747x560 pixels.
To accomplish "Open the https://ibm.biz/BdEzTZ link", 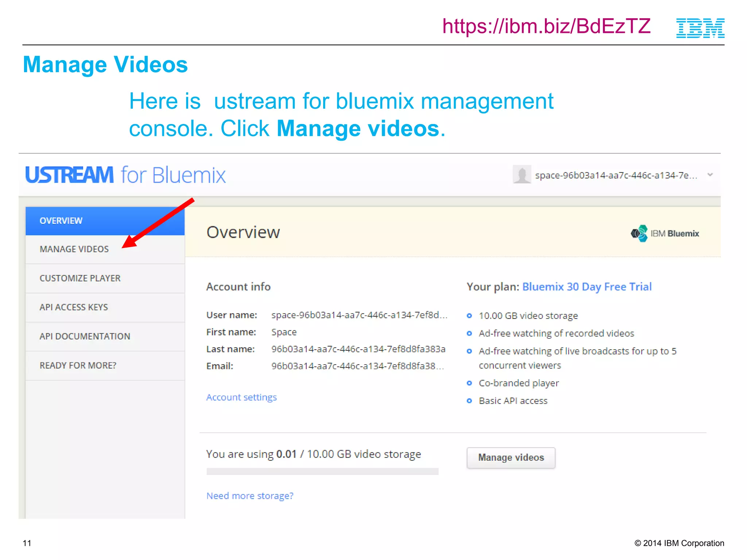I will click(x=546, y=26).
